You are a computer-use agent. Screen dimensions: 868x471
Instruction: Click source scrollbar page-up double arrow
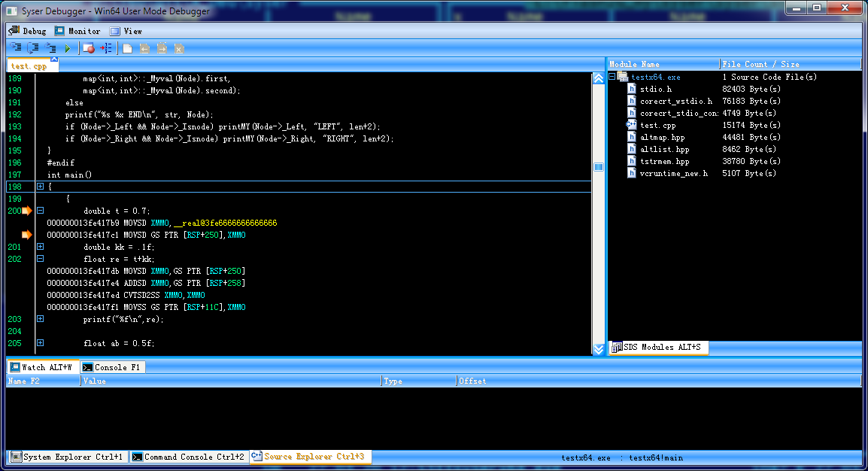point(599,78)
